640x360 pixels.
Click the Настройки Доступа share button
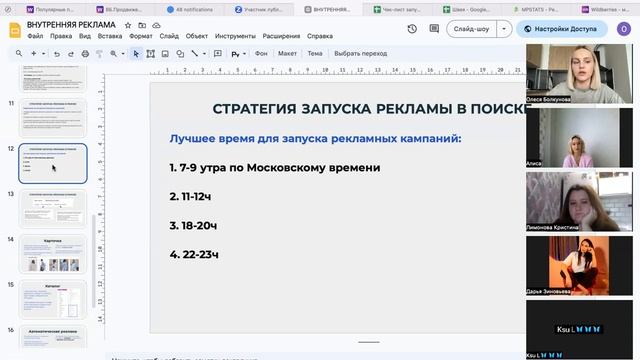[562, 29]
